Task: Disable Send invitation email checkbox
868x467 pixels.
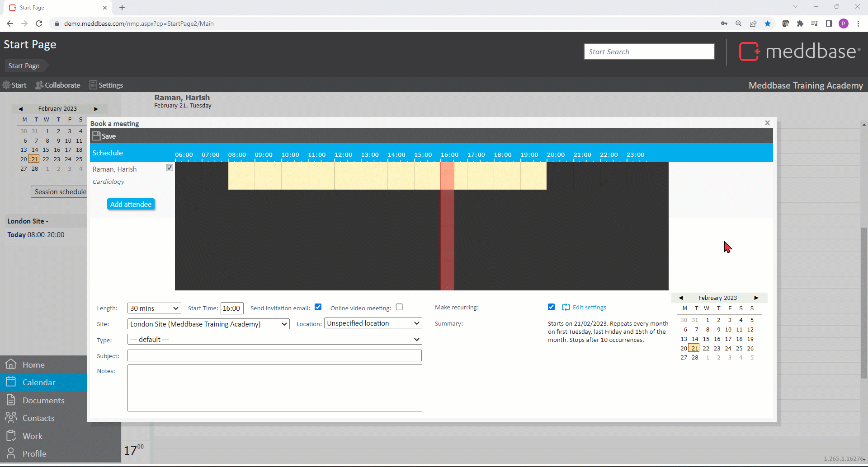Action: coord(318,307)
